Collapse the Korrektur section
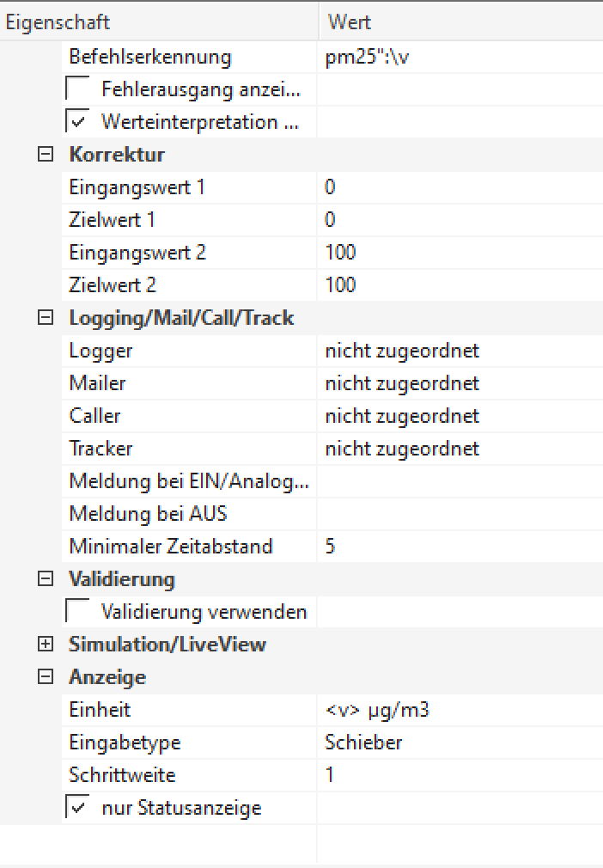Viewport: 603px width, 868px height. coord(46,155)
